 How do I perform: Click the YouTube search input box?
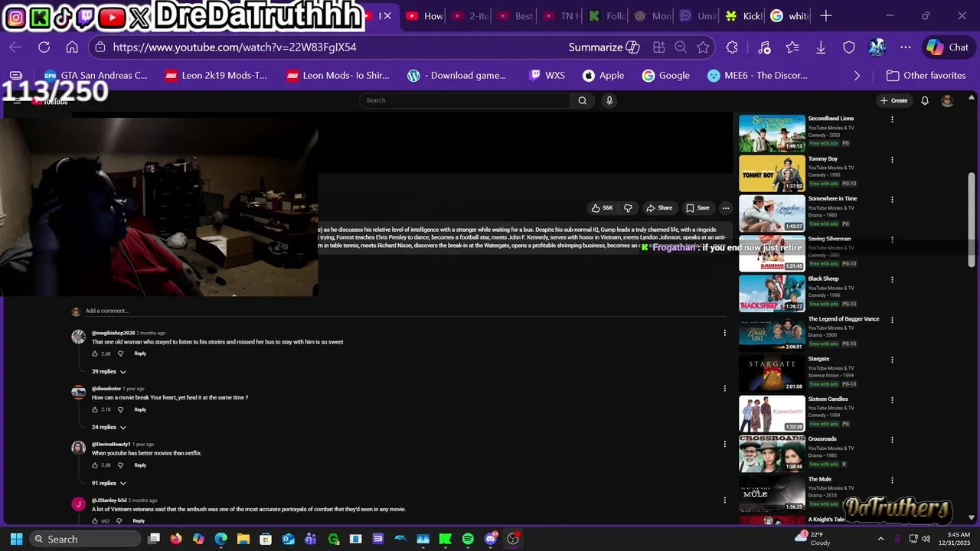tap(465, 100)
